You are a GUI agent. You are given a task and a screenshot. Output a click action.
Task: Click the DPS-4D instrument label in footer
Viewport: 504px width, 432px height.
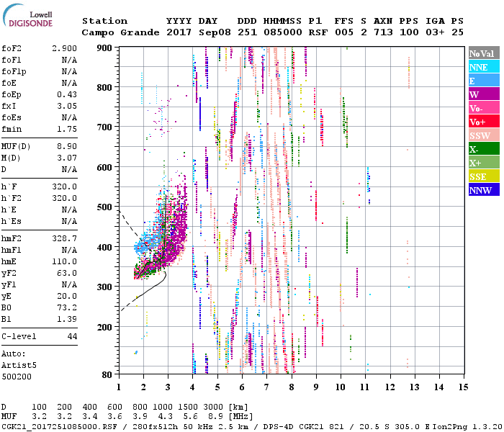coord(279,427)
